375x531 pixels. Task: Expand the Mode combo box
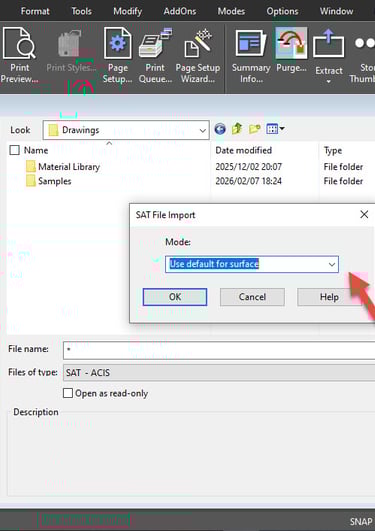[x=332, y=264]
